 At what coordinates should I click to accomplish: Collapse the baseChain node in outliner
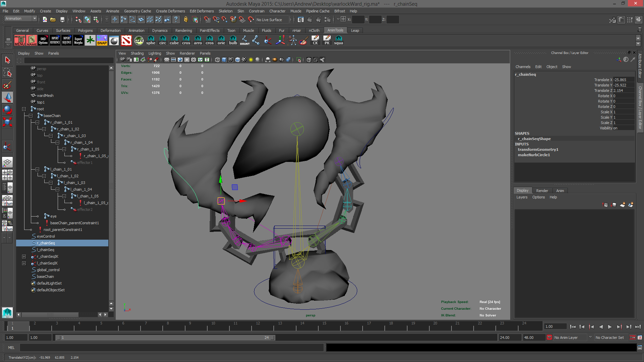click(31, 116)
